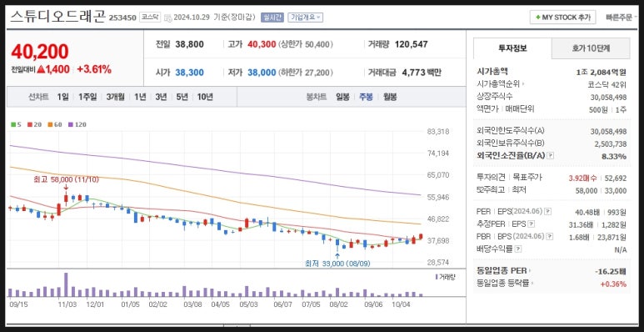Click the +3.61% change percentage
This screenshot has width=644, height=332.
[x=94, y=69]
